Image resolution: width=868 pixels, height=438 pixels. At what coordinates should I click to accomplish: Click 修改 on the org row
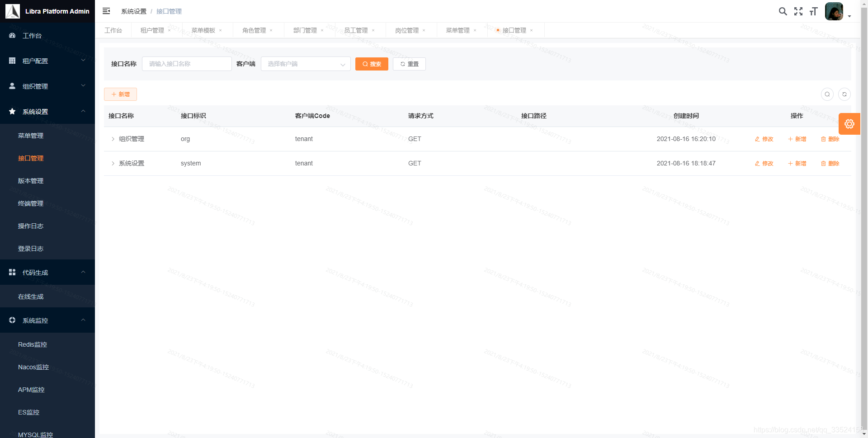[x=764, y=139]
